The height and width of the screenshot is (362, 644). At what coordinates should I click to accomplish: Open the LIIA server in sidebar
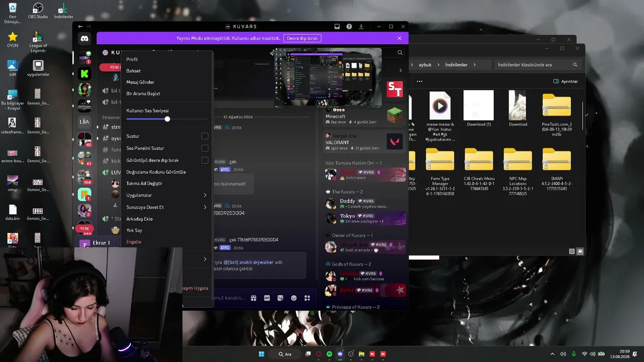[85, 121]
